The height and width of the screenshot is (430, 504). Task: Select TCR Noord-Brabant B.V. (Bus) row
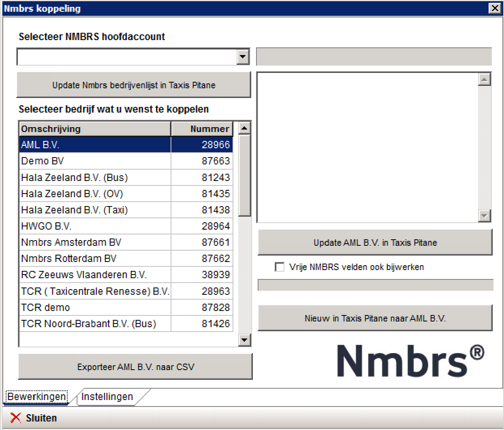click(126, 324)
